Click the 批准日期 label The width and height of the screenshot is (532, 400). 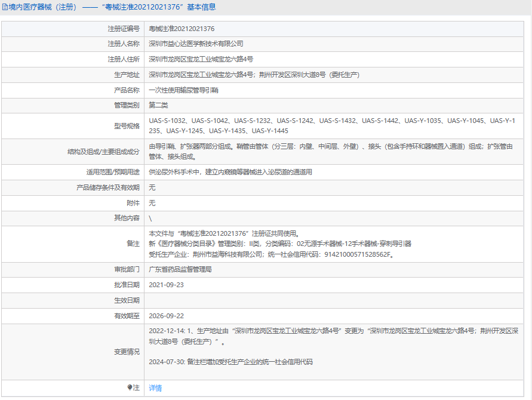127,285
